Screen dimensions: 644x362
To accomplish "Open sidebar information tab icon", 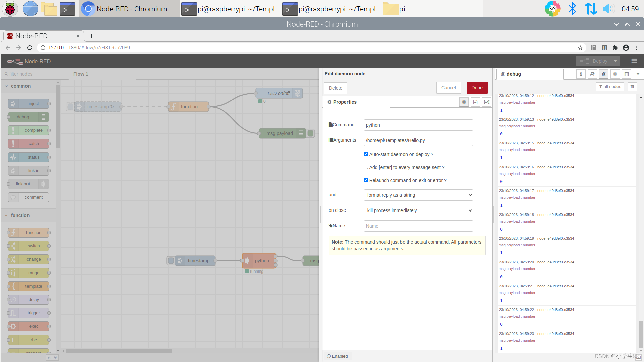I will (581, 74).
